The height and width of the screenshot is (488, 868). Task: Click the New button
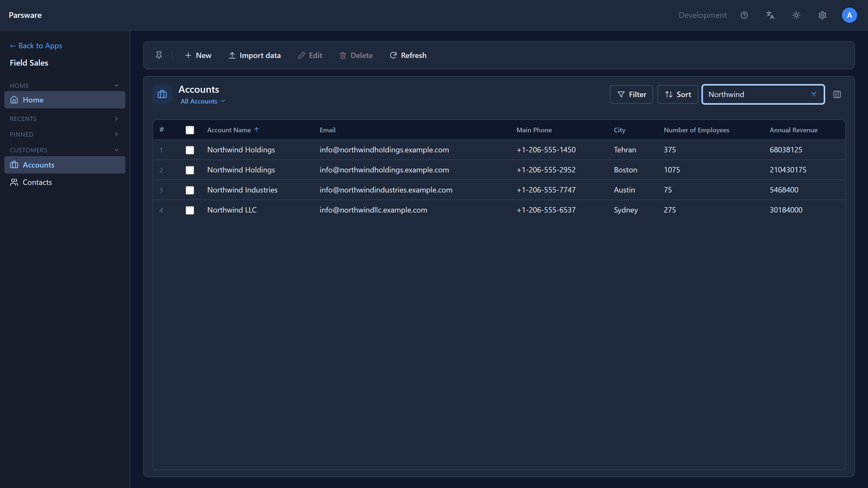tap(198, 55)
